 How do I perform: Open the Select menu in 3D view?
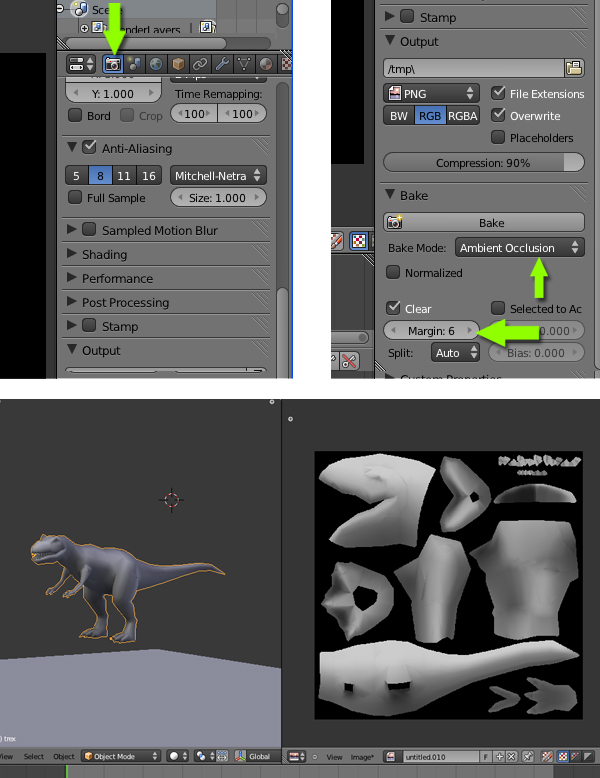coord(34,756)
